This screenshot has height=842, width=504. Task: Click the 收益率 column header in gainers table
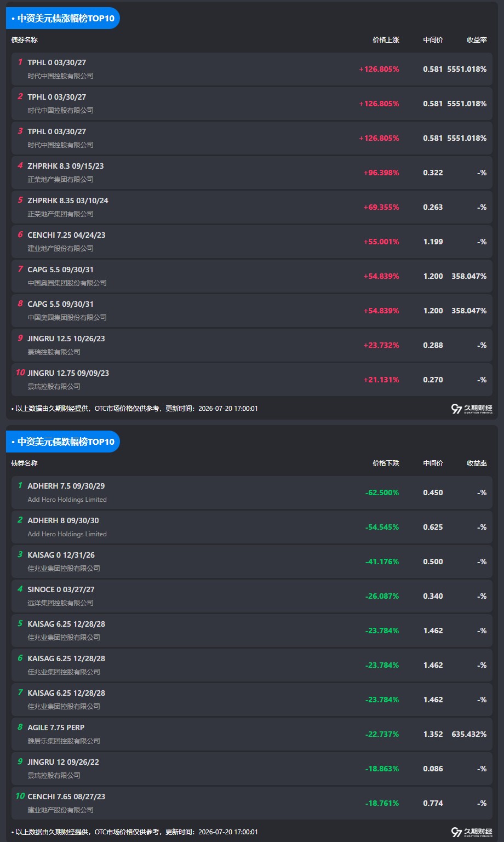(477, 40)
